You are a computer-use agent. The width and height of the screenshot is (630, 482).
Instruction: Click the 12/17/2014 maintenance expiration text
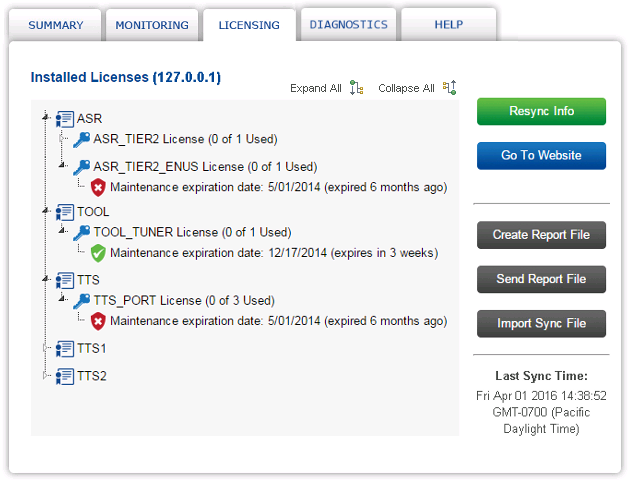(x=274, y=253)
